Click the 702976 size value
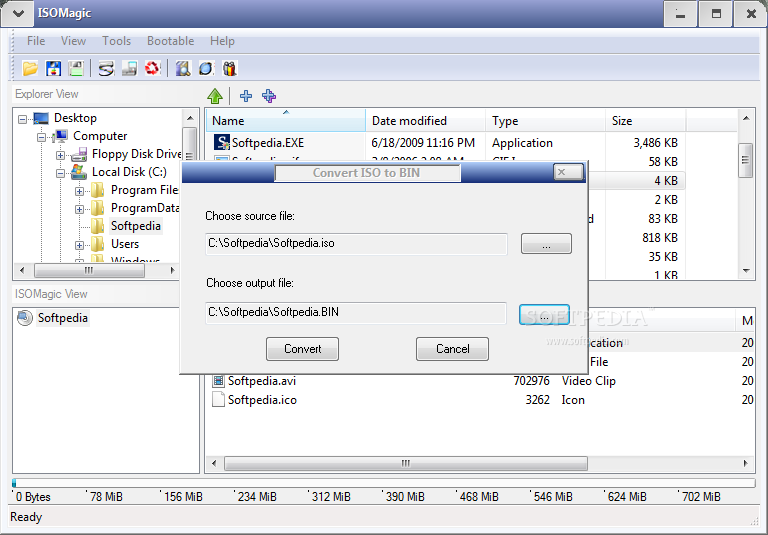 click(531, 381)
